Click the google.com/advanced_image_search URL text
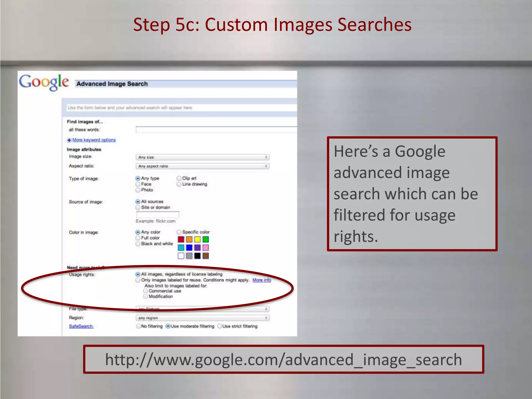532x399 pixels. click(283, 360)
